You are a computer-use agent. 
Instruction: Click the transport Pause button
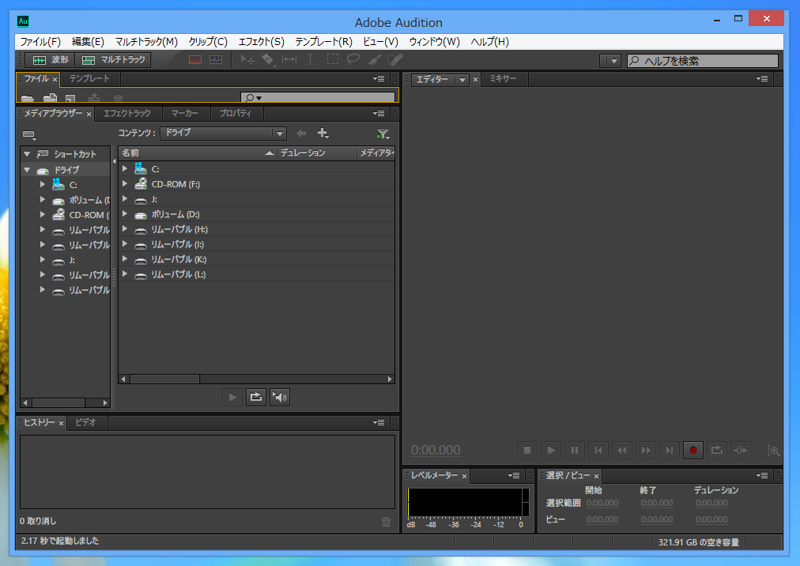pyautogui.click(x=574, y=450)
